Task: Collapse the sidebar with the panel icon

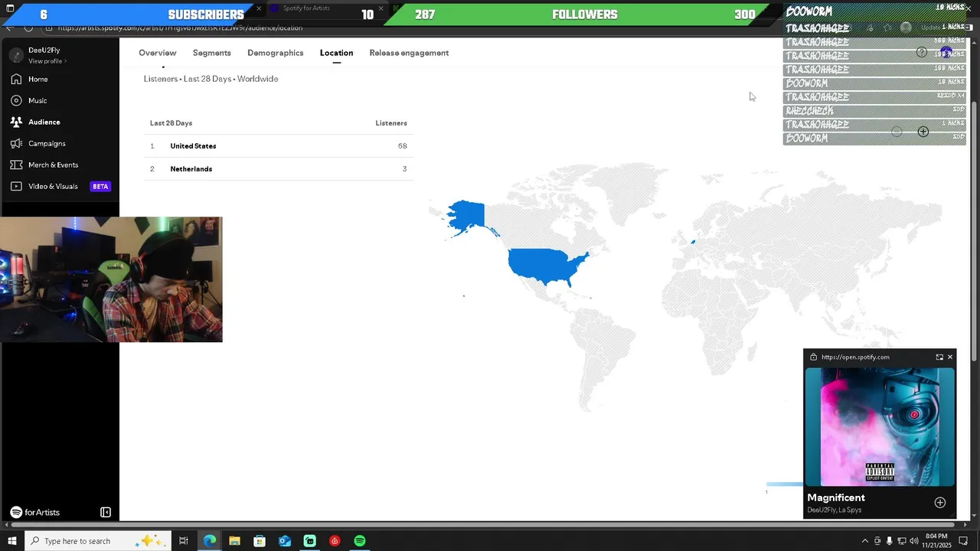Action: click(x=106, y=513)
